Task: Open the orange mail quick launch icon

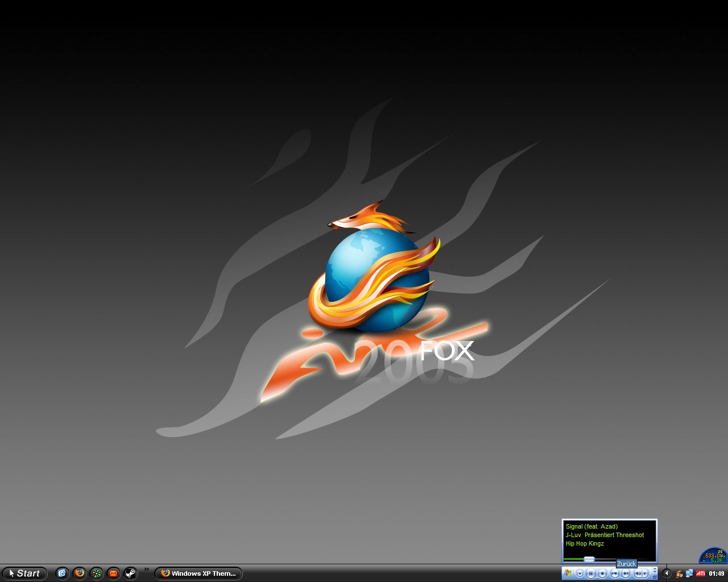Action: 114,573
